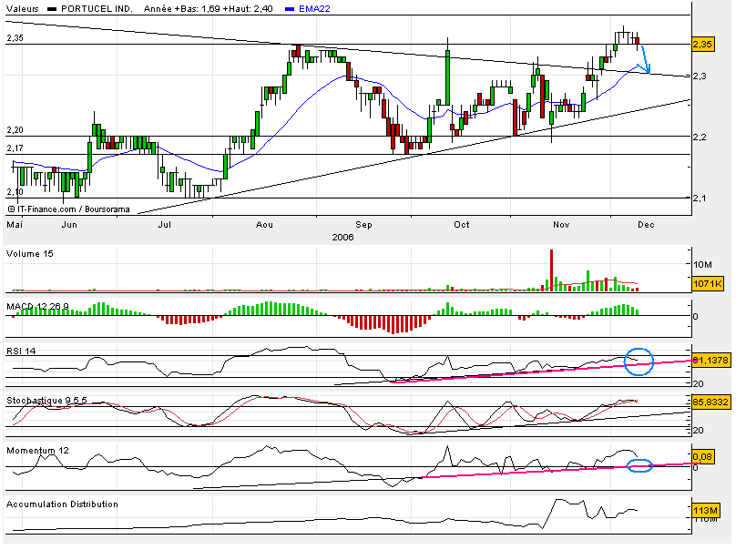Click the Stochastique 9 5 5 panel title
756x550 pixels.
46,401
